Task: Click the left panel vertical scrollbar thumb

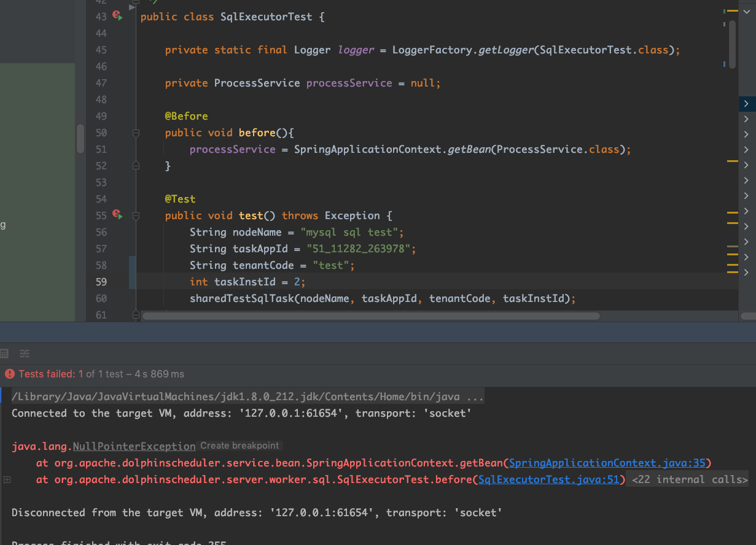Action: click(x=80, y=139)
